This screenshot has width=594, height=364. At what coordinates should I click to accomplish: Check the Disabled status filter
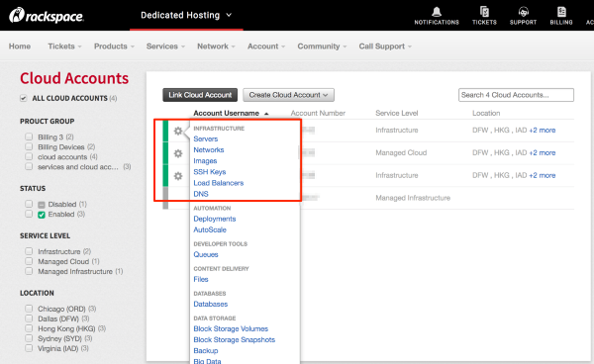click(29, 204)
